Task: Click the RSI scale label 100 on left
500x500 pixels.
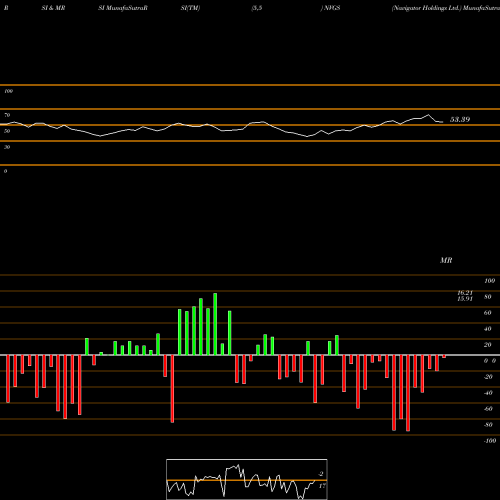Action: tap(8, 91)
